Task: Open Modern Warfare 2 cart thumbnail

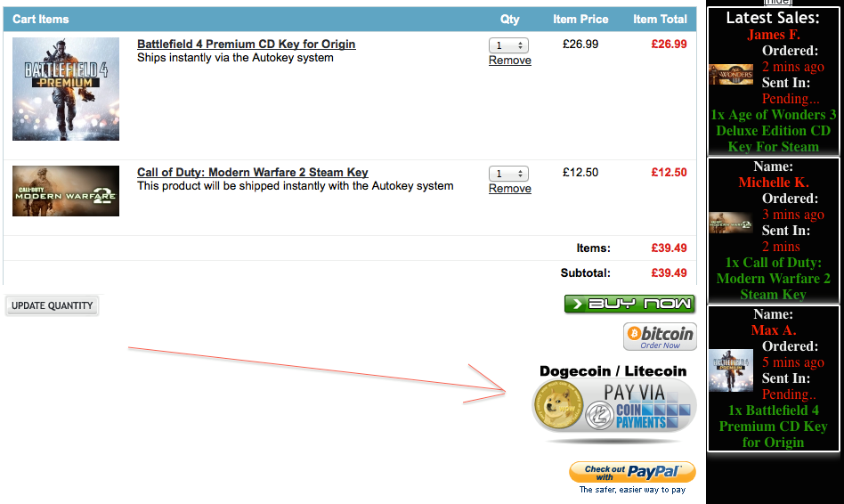Action: point(66,191)
